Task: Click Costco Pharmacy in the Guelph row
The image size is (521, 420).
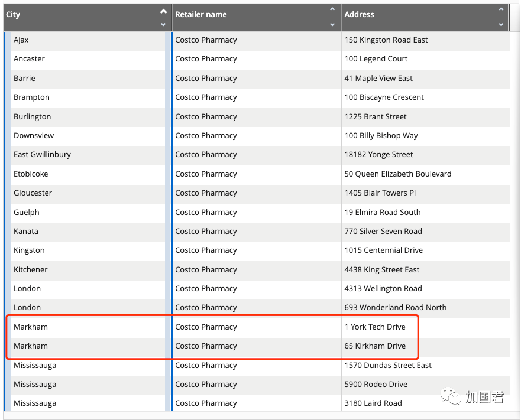Action: tap(206, 212)
